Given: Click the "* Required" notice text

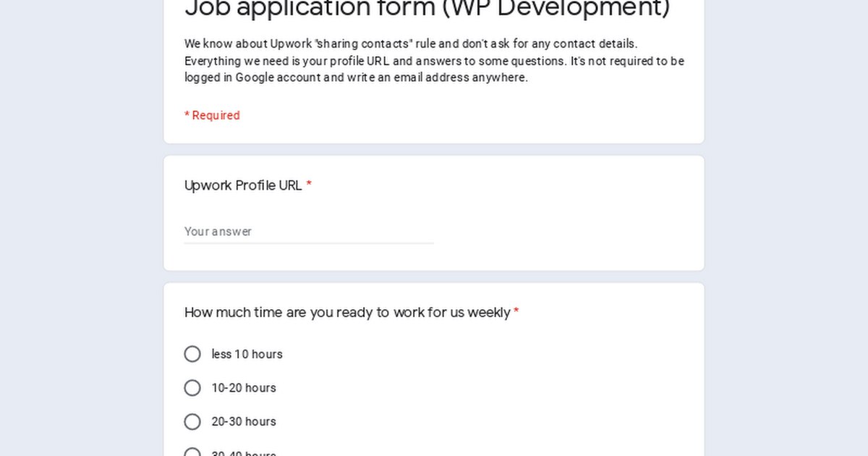Looking at the screenshot, I should 212,116.
